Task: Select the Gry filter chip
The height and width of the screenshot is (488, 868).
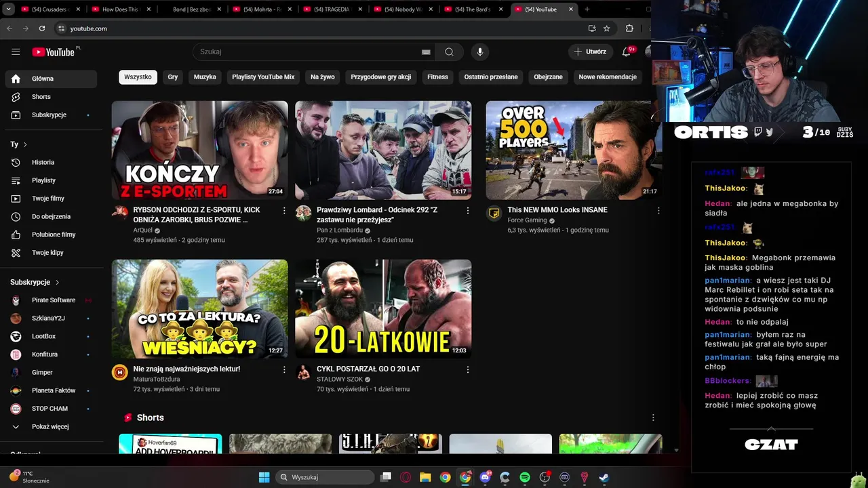Action: tap(173, 77)
